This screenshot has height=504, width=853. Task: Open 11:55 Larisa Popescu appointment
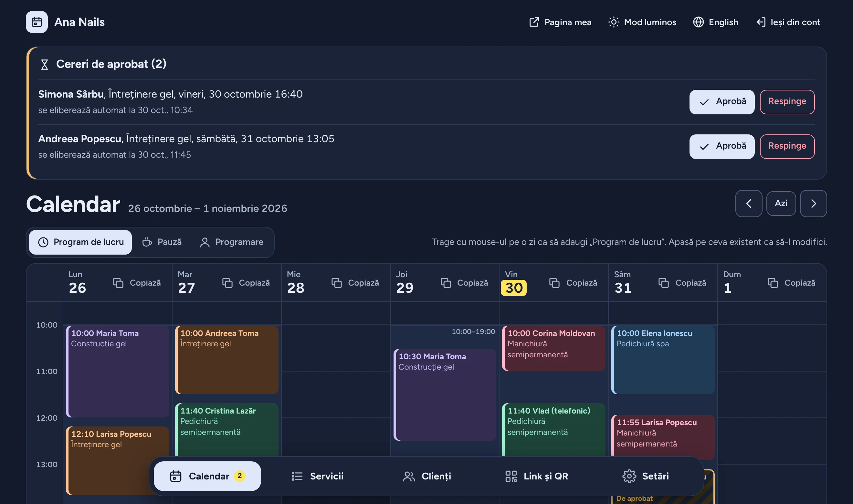click(663, 437)
